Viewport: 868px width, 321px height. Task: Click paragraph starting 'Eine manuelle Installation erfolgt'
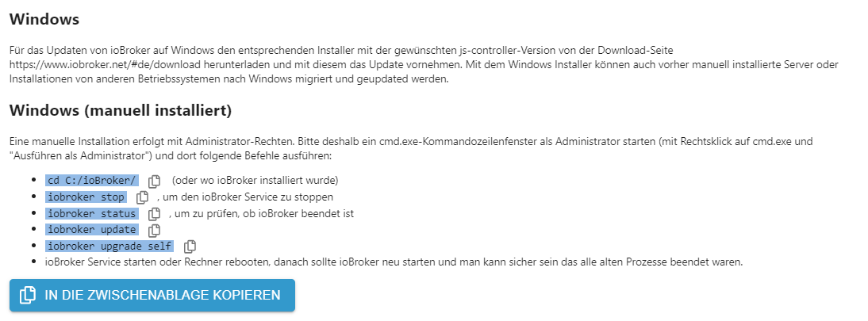(411, 148)
